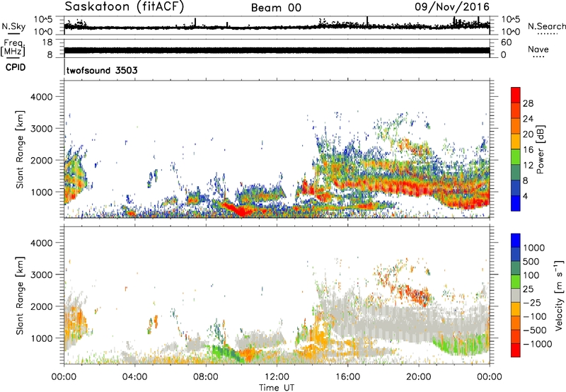Click the '20:00' time axis tick label
Screen dimensions: 566x392
(419, 377)
